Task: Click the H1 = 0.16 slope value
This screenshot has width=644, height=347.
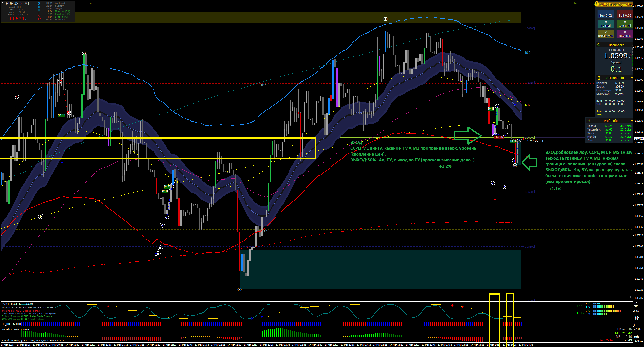Action: (x=624, y=329)
